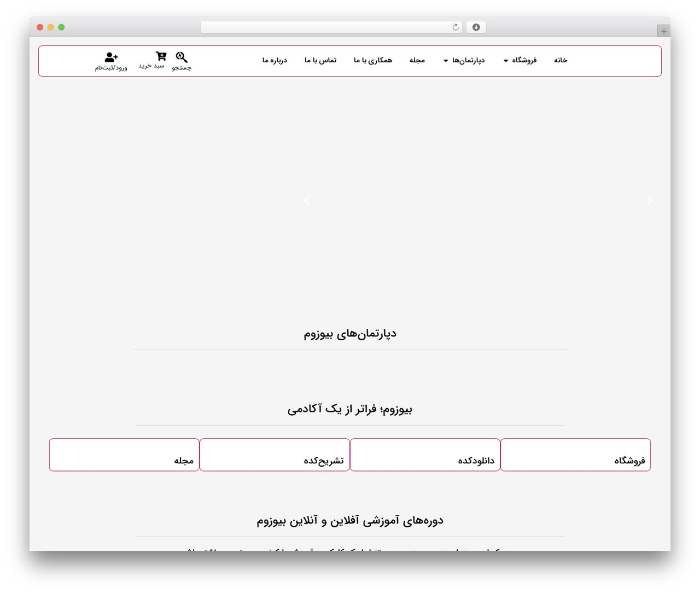Click the browser downloads arrow icon

[x=476, y=27]
